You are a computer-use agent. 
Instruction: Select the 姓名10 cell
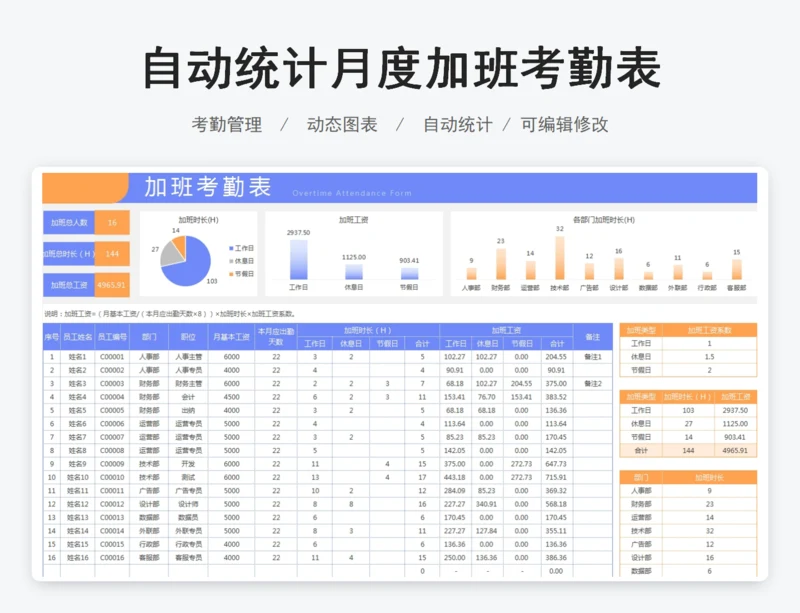point(78,477)
